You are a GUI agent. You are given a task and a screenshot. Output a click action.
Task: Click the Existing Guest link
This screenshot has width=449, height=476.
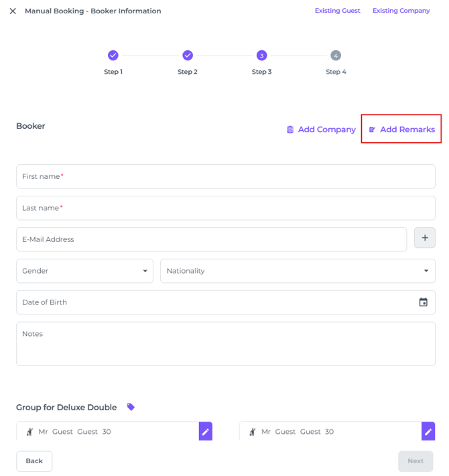338,11
